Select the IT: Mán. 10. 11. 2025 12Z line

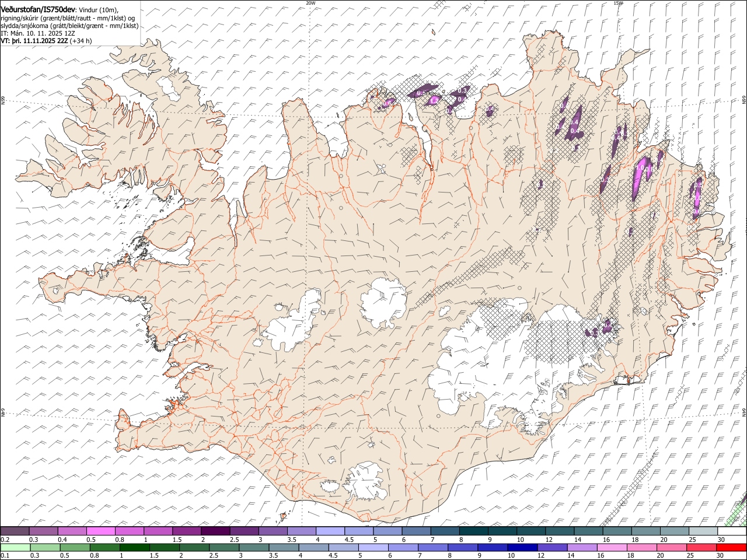[x=38, y=33]
